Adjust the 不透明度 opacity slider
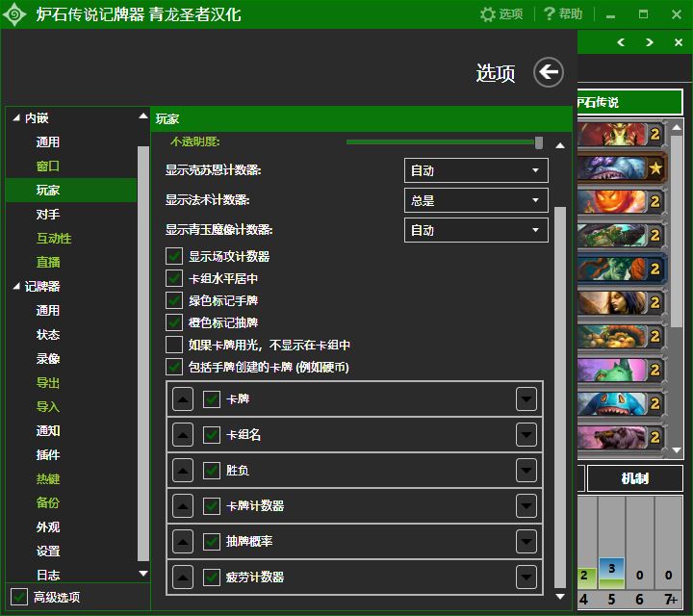The height and width of the screenshot is (616, 693). 444,142
